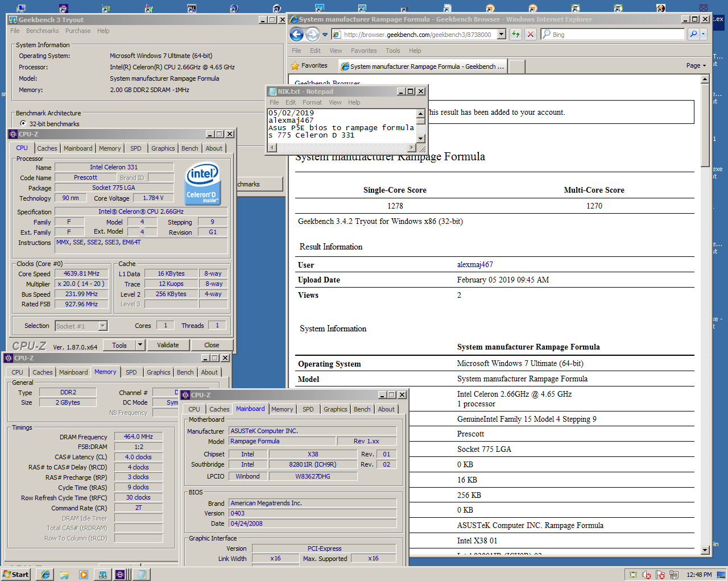Click the CPU-Z Validate button
The height and width of the screenshot is (582, 728).
168,345
